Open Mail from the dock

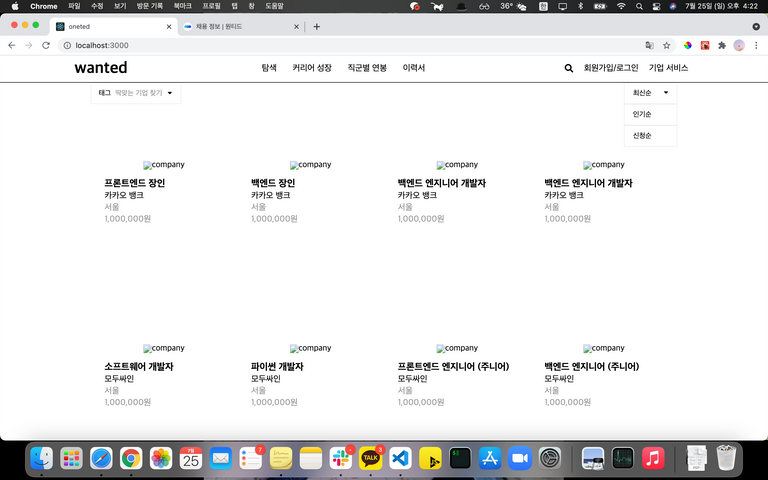(x=221, y=459)
